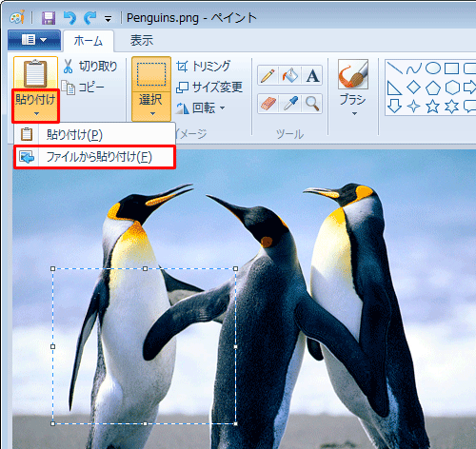
Task: Pick the rectangle shape
Action: (451, 68)
